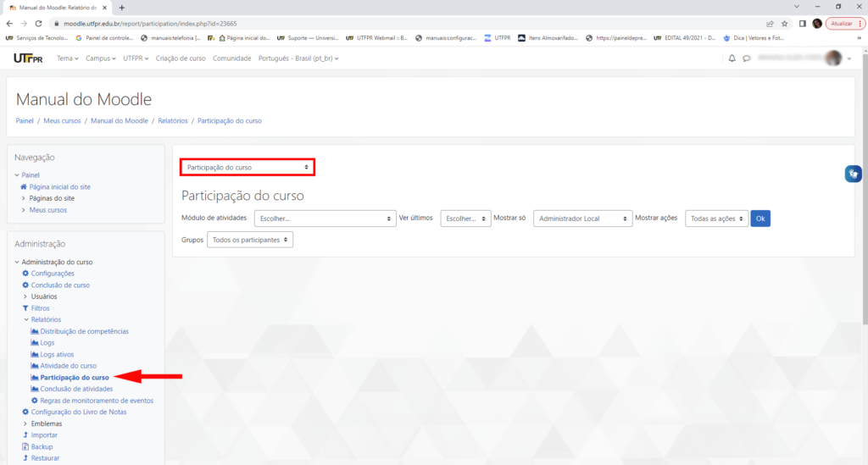The height and width of the screenshot is (465, 868).
Task: Expand the Usuários node
Action: (25, 296)
